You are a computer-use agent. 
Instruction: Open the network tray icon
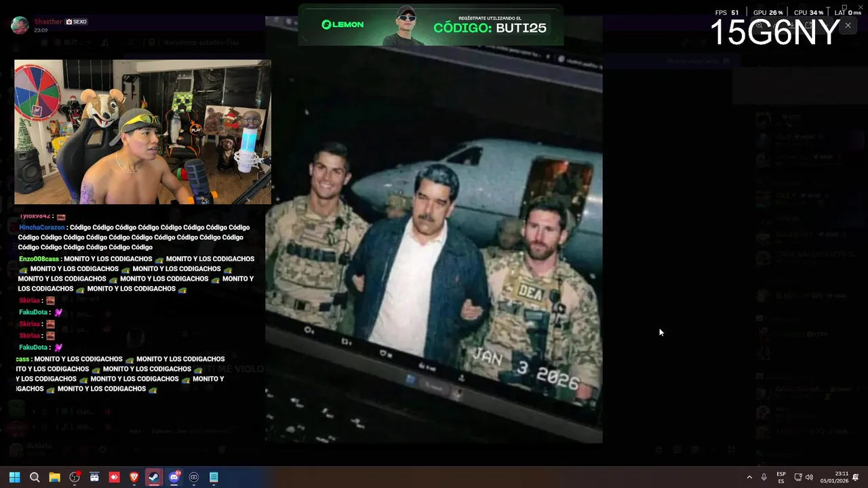(798, 477)
